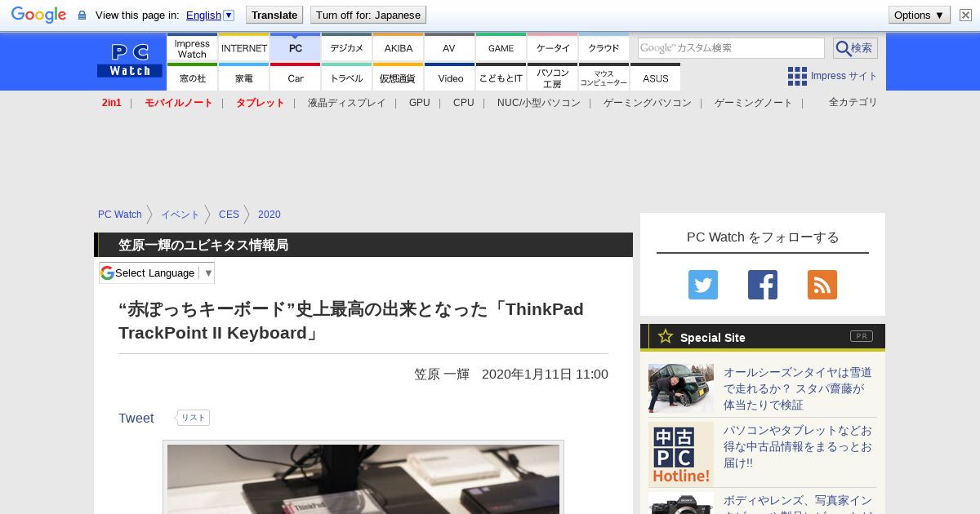Open the NUC/小型パソコン category link
Screen dimensions: 980x514
[539, 103]
